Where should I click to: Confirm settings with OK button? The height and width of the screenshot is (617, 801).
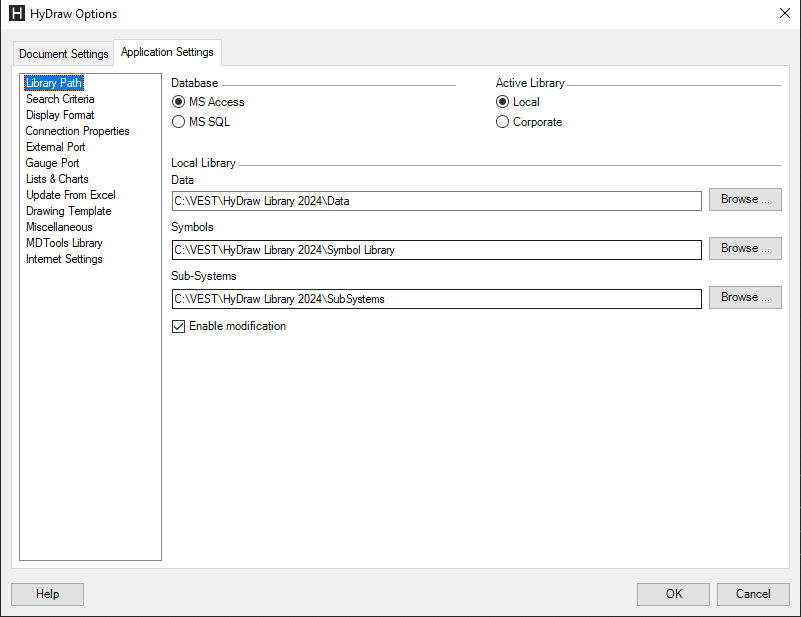point(673,594)
